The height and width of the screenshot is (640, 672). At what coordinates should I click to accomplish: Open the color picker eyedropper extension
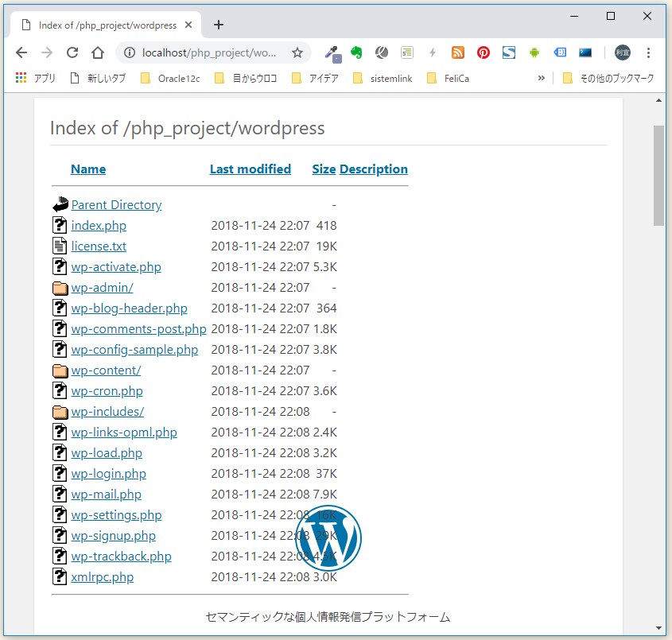click(332, 53)
